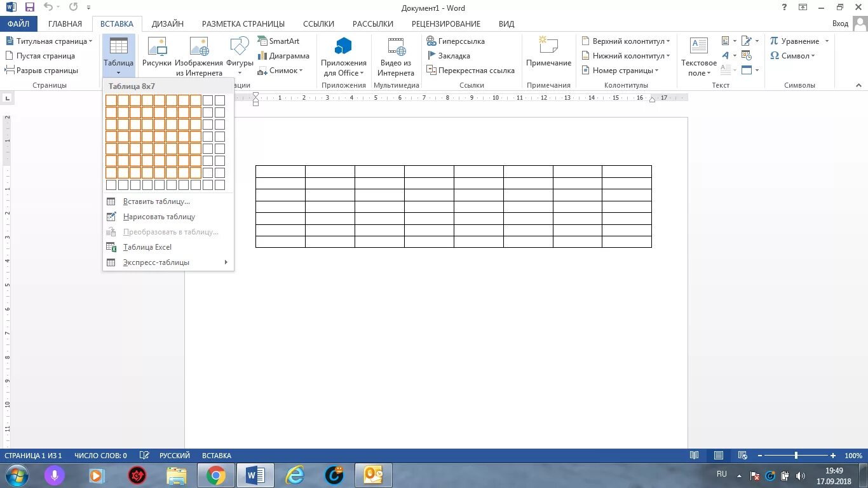Viewport: 868px width, 488px height.
Task: Switch to Print Layout view
Action: 719,456
